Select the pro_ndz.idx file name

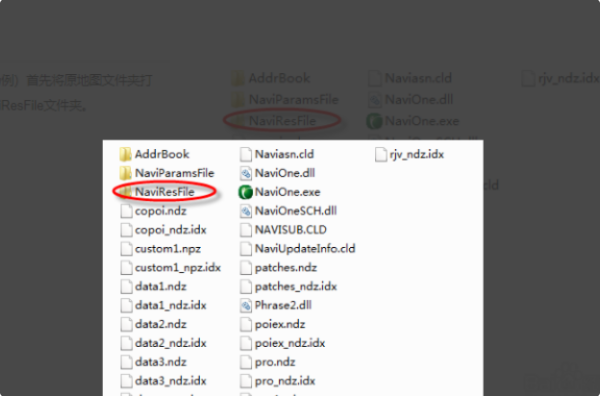pos(285,381)
